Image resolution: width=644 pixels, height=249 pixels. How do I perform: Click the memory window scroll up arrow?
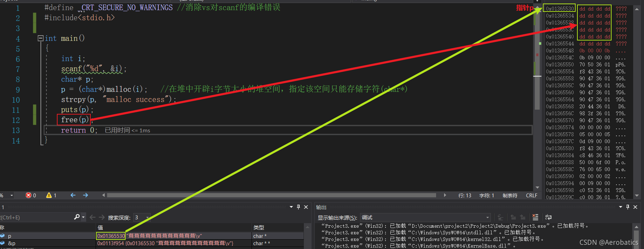637,9
